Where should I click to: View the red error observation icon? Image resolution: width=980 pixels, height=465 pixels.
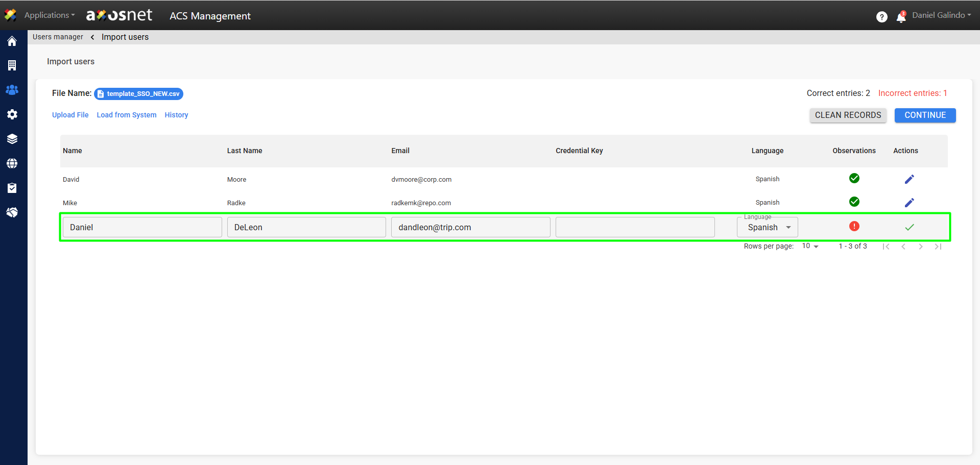[x=854, y=226]
